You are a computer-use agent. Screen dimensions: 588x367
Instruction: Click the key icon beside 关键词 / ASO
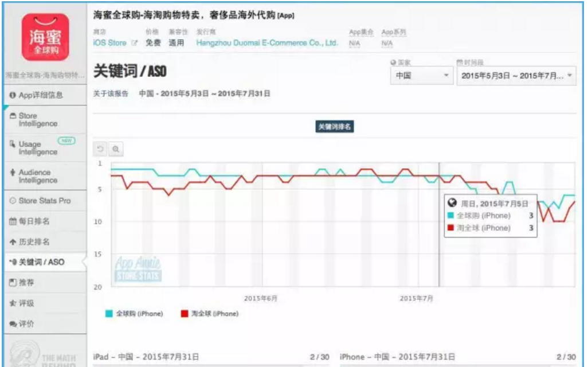pos(13,262)
